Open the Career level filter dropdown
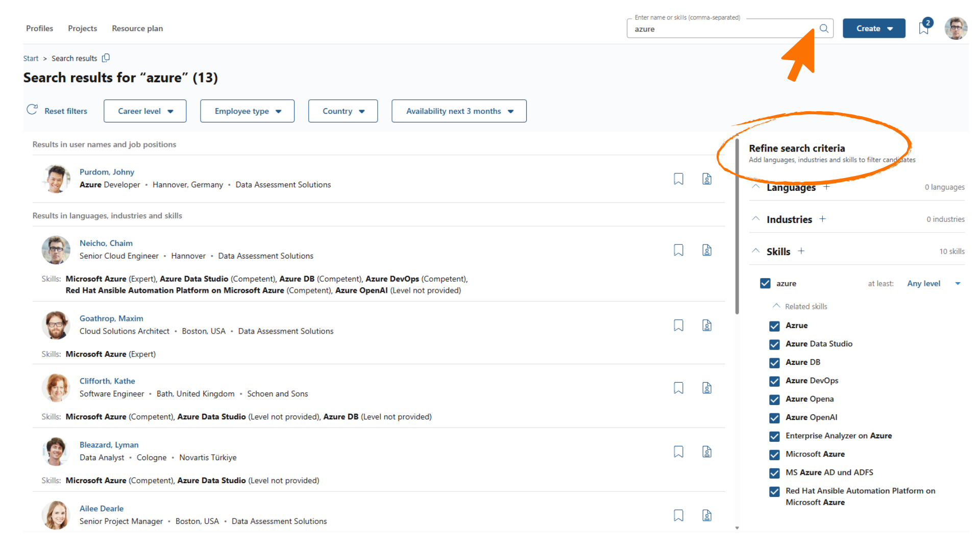This screenshot has width=980, height=551. coord(145,111)
